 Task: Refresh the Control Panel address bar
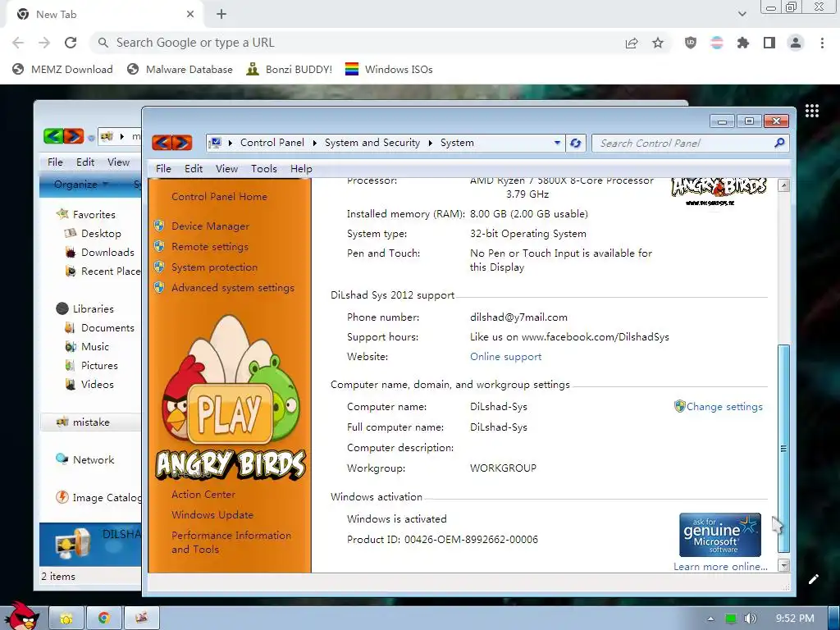pyautogui.click(x=576, y=143)
